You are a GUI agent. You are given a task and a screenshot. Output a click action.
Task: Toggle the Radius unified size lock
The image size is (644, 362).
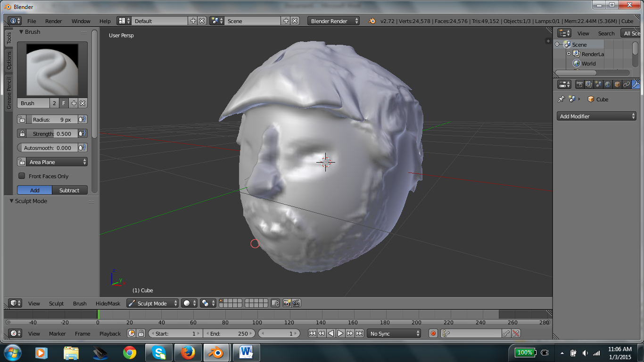click(x=22, y=120)
